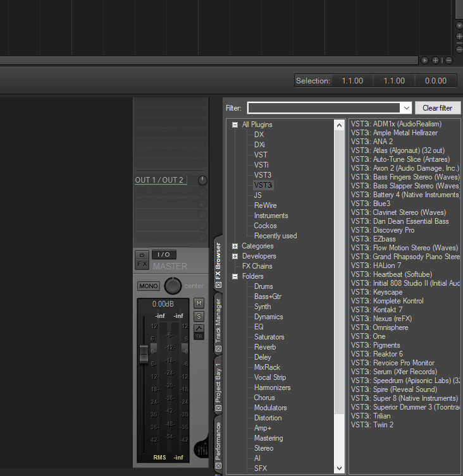Switch to the Track Manager docker tab
This screenshot has width=463, height=476.
218,320
